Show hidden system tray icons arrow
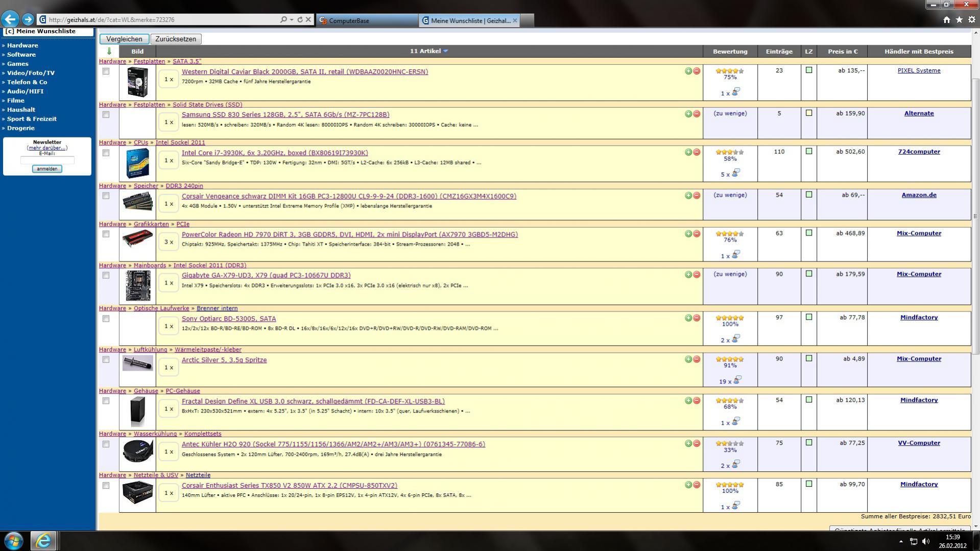Viewport: 980px width, 551px height. 901,541
